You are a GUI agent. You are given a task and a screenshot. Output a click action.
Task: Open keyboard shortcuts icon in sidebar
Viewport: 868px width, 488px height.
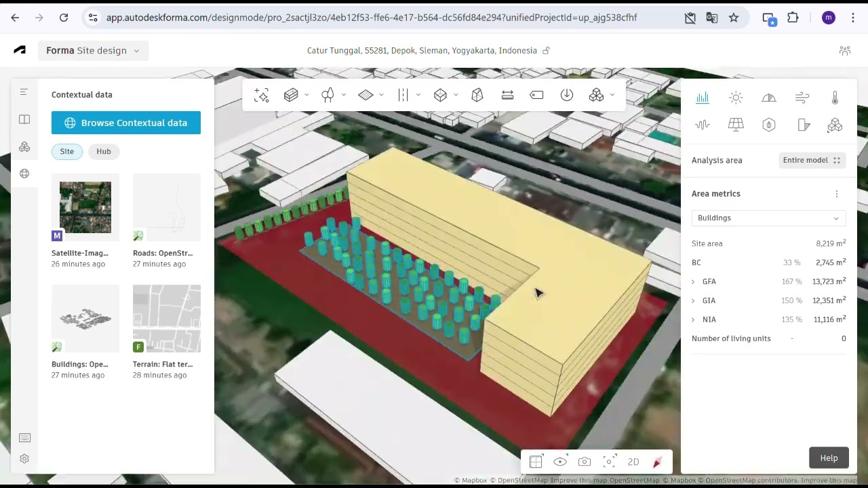click(x=24, y=438)
